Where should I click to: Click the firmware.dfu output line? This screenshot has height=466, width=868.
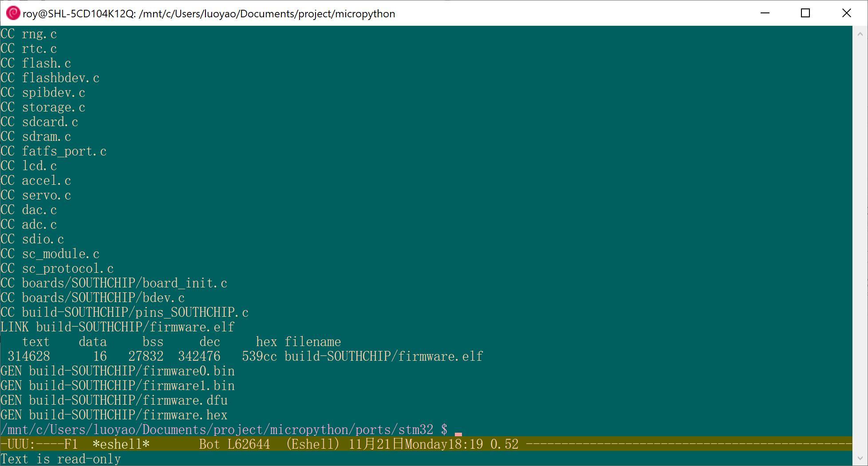coord(114,401)
